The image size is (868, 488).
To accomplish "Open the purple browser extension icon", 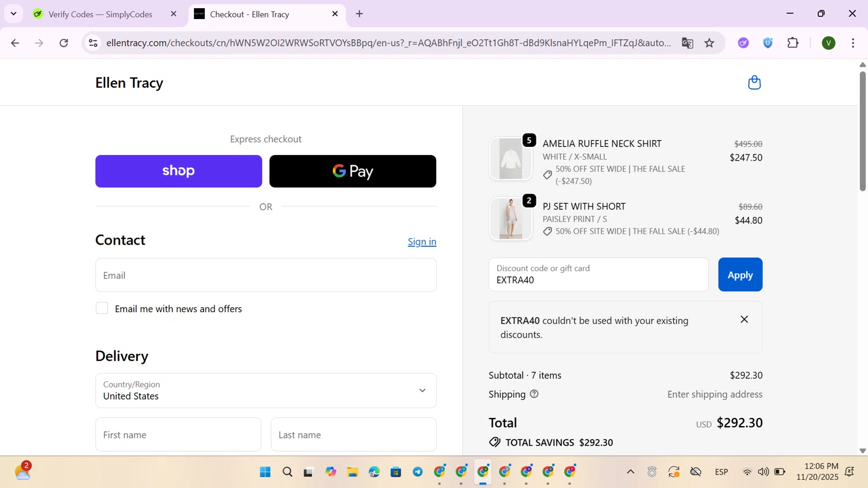I will click(744, 43).
